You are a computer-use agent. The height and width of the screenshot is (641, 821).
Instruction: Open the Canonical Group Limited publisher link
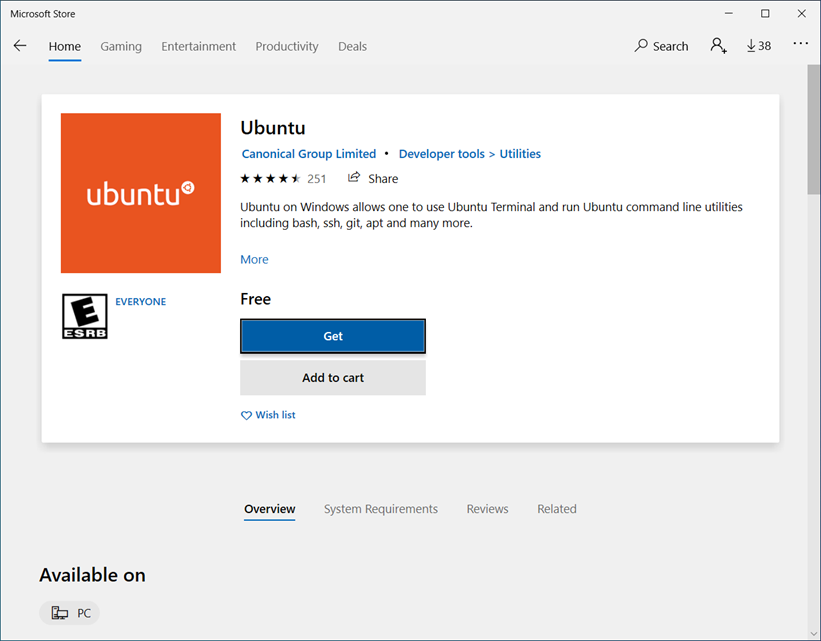tap(309, 154)
